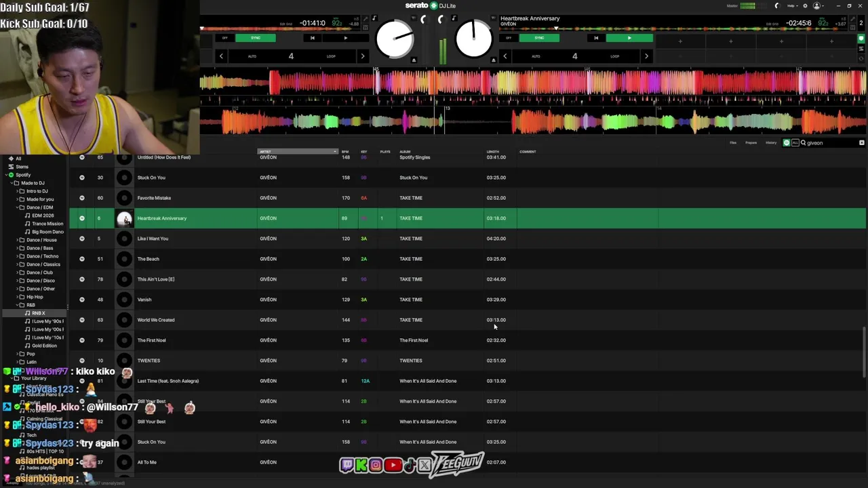
Task: Sort library by LENGTH column
Action: click(x=493, y=151)
